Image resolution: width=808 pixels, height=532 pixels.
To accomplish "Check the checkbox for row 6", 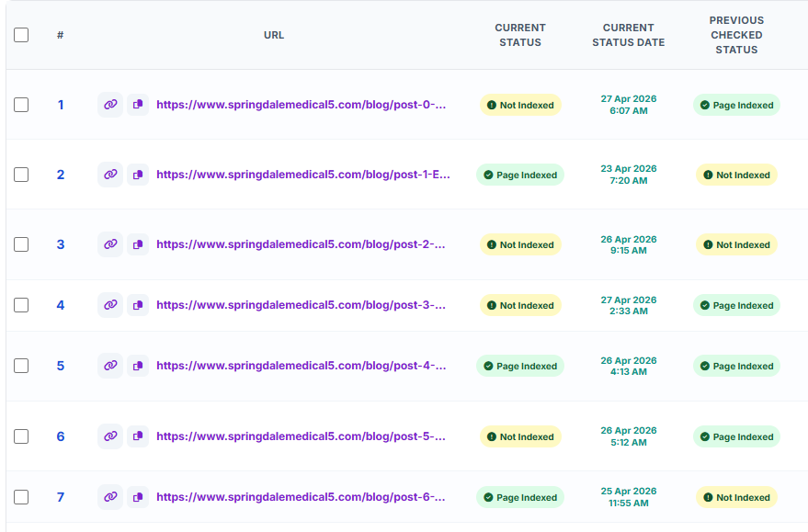I will click(21, 436).
